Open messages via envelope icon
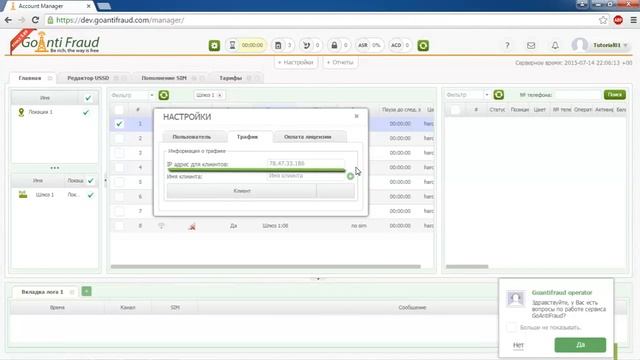 pyautogui.click(x=531, y=45)
